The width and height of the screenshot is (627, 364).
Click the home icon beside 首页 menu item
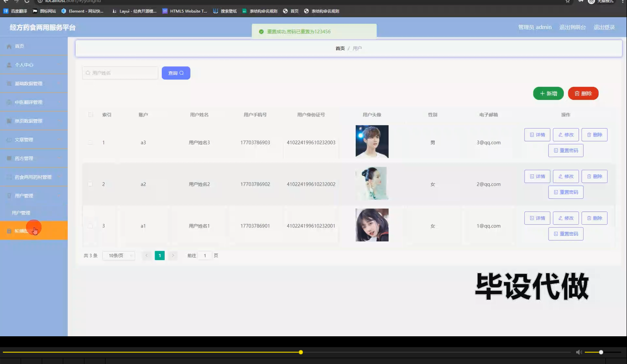pos(10,46)
